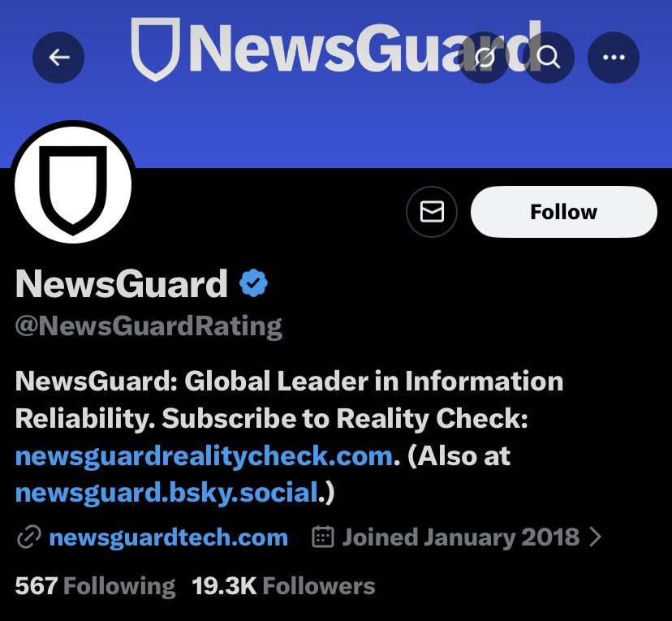Tap the envelope message icon
672x621 pixels.
coord(432,212)
